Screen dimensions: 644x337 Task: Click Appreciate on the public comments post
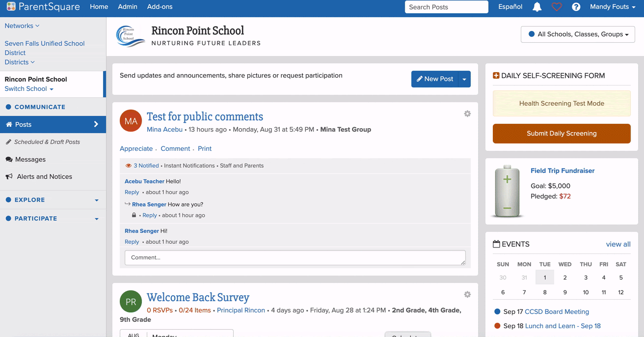tap(136, 149)
